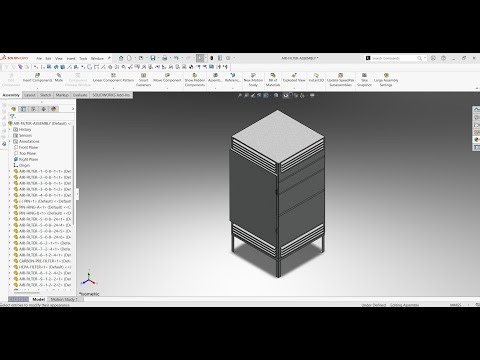
Task: Expand the PIN-HING-A component node
Action: [10, 207]
